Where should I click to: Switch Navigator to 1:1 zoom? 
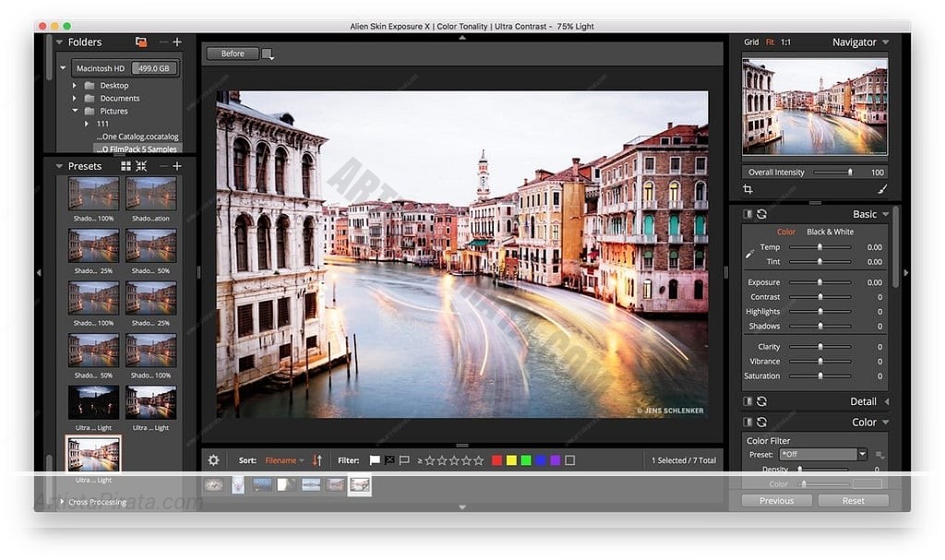[x=785, y=42]
